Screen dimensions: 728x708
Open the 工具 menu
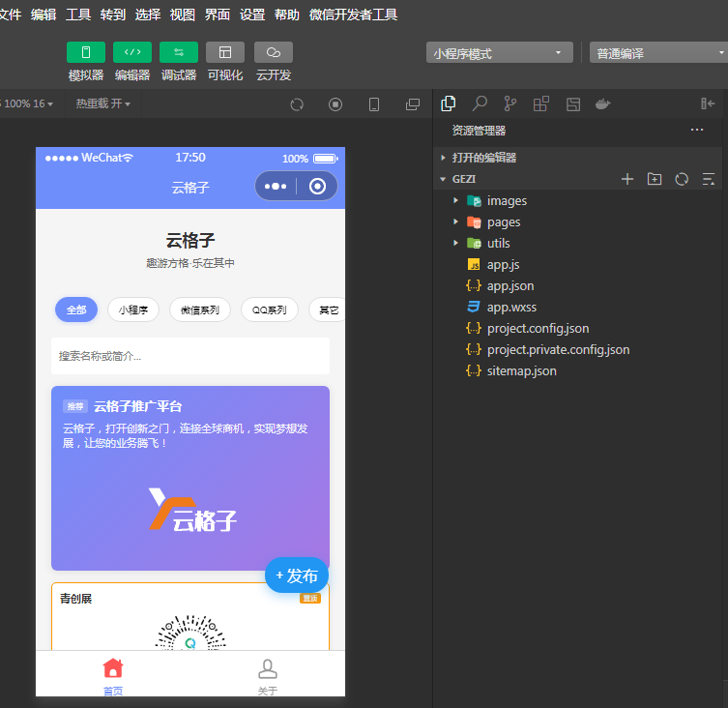click(x=78, y=15)
